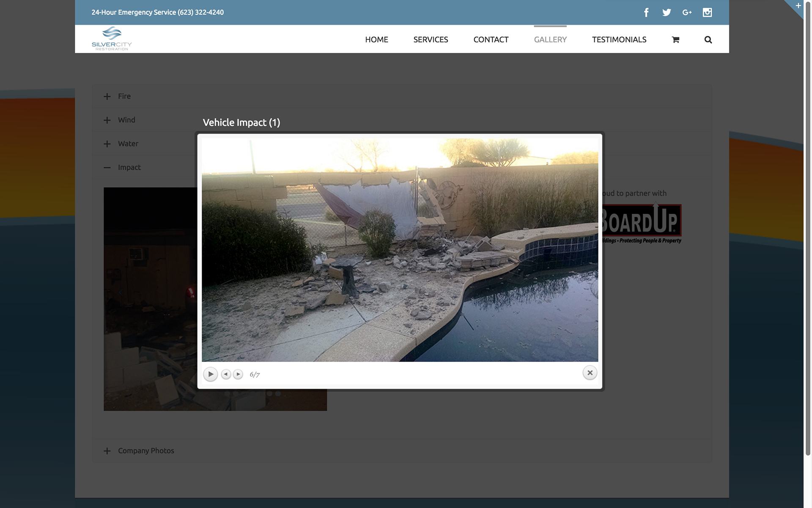
Task: Select the GALLERY menu item
Action: click(550, 39)
